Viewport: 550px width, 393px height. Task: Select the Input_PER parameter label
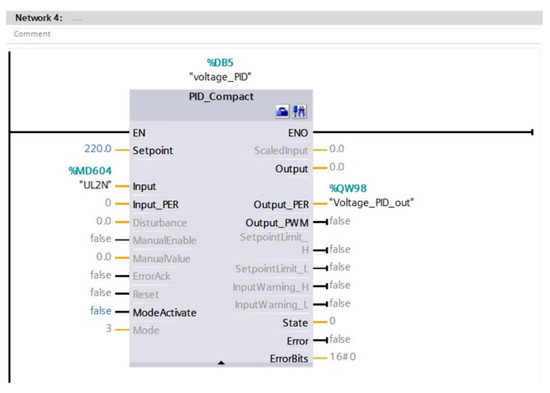(156, 205)
